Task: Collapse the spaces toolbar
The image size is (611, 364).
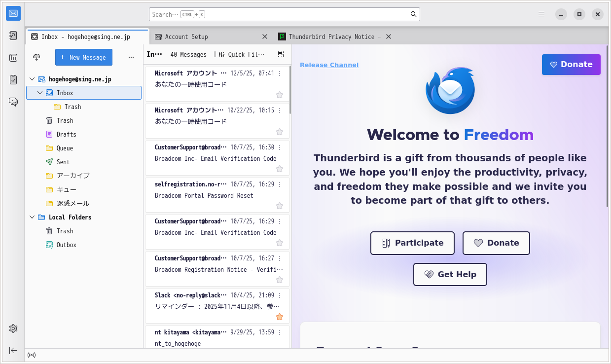Action: (13, 350)
